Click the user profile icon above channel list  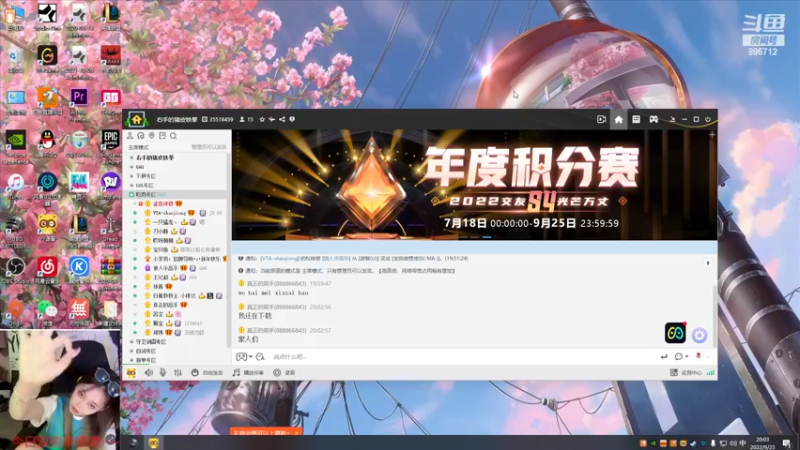130,136
